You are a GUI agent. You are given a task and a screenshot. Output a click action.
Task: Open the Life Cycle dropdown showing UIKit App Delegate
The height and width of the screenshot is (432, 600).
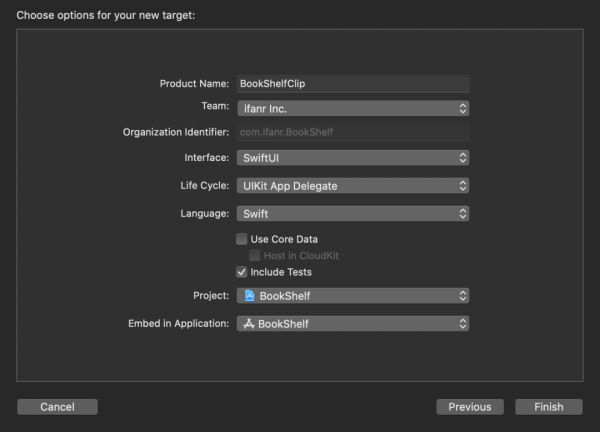(x=350, y=186)
